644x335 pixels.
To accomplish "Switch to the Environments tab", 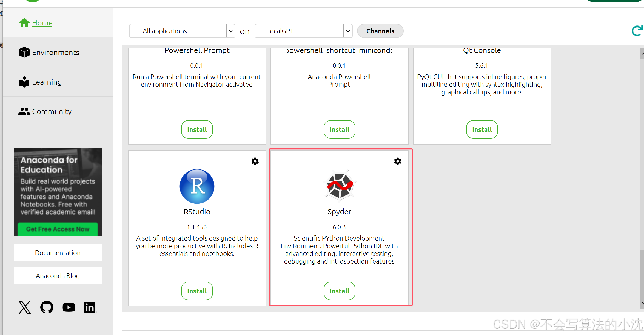I will click(x=55, y=52).
